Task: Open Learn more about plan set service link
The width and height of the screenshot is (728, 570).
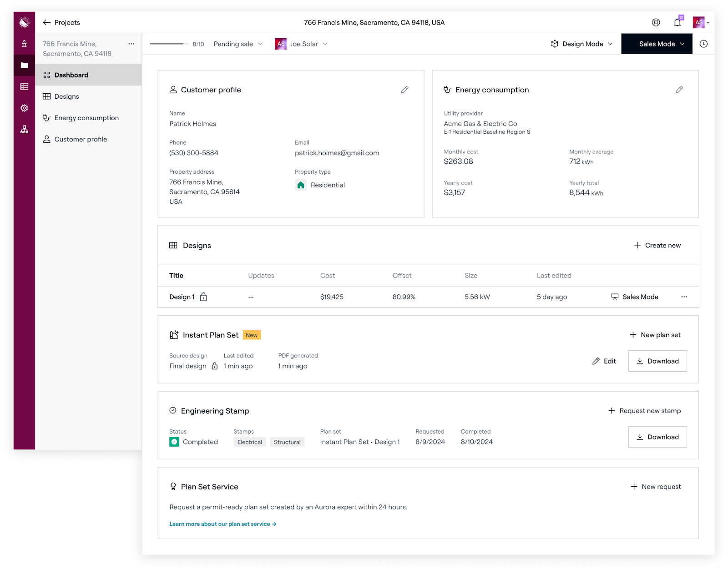Action: [222, 524]
